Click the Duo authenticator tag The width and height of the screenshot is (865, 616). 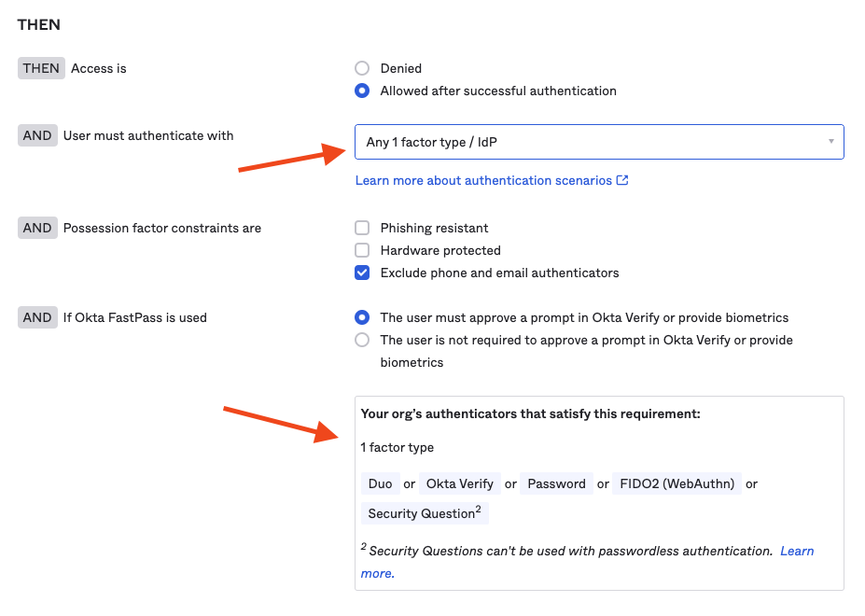tap(380, 484)
